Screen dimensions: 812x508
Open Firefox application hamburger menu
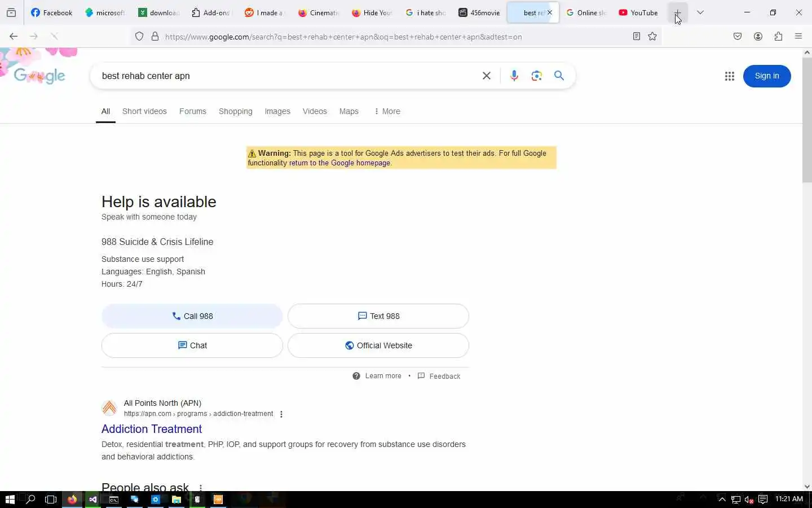(798, 37)
